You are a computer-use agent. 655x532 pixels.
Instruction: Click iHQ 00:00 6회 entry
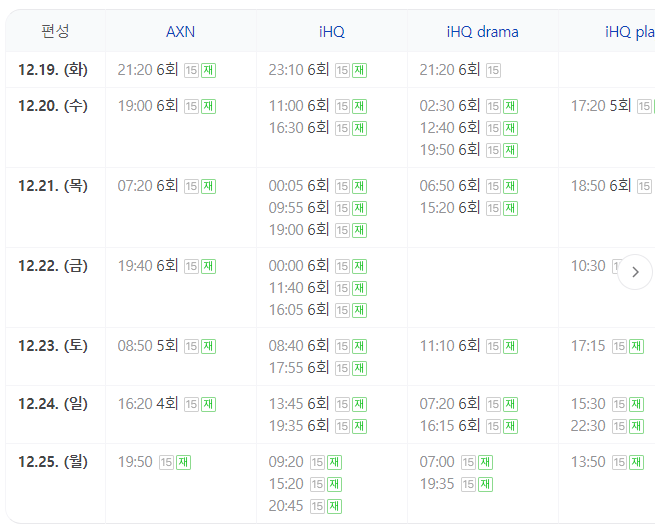tap(318, 266)
